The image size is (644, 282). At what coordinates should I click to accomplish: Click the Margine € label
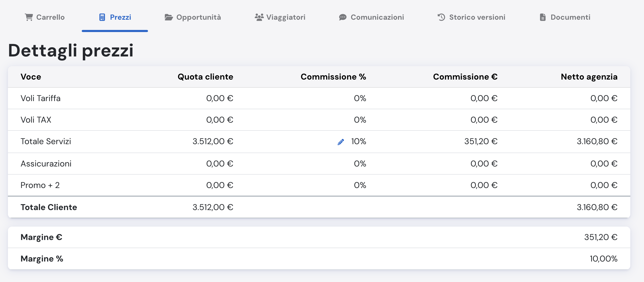pos(41,237)
